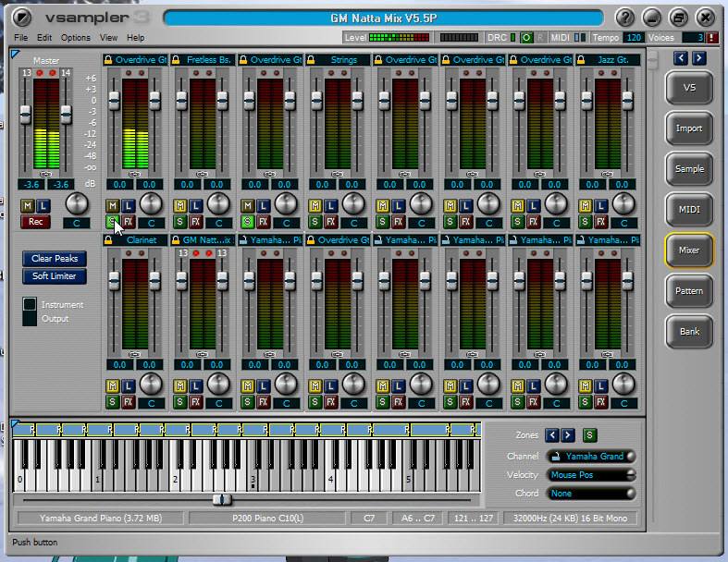The height and width of the screenshot is (562, 728).
Task: Open help with the question mark icon
Action: click(625, 18)
